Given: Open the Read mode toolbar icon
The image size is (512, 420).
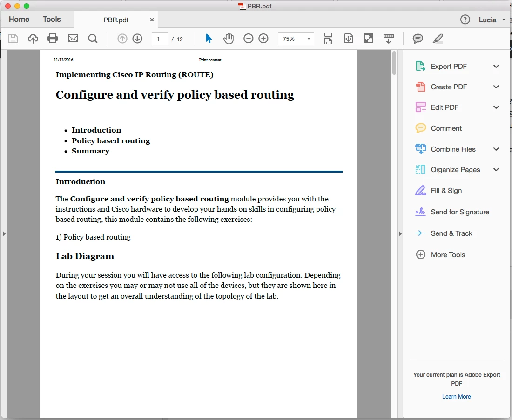Looking at the screenshot, I should click(389, 39).
